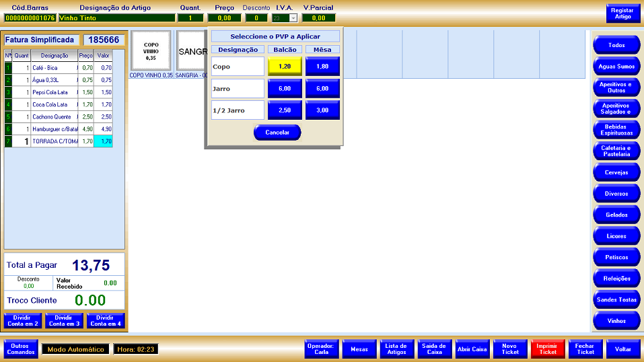Click Fechar Ticket button
This screenshot has width=644, height=362.
[585, 349]
